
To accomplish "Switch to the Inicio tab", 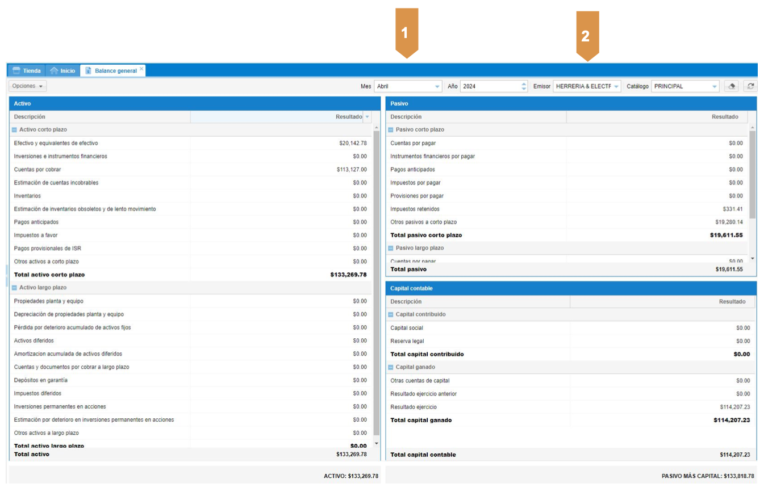I will tap(62, 71).
